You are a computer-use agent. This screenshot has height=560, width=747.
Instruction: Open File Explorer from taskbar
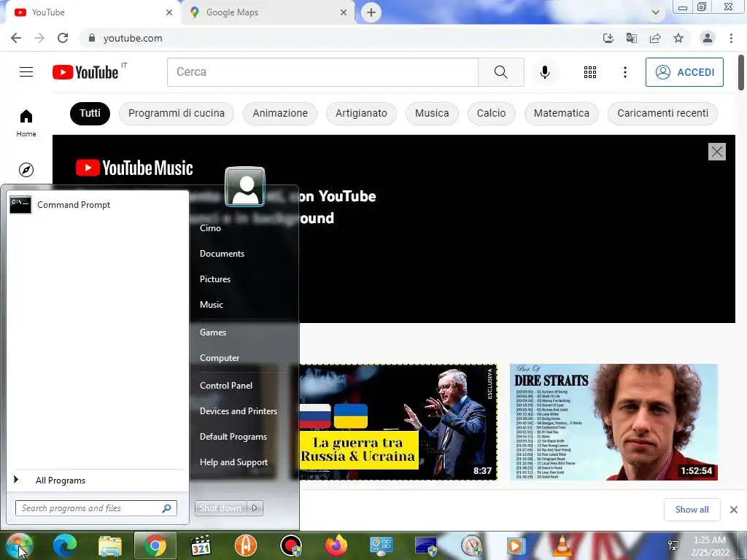click(110, 545)
